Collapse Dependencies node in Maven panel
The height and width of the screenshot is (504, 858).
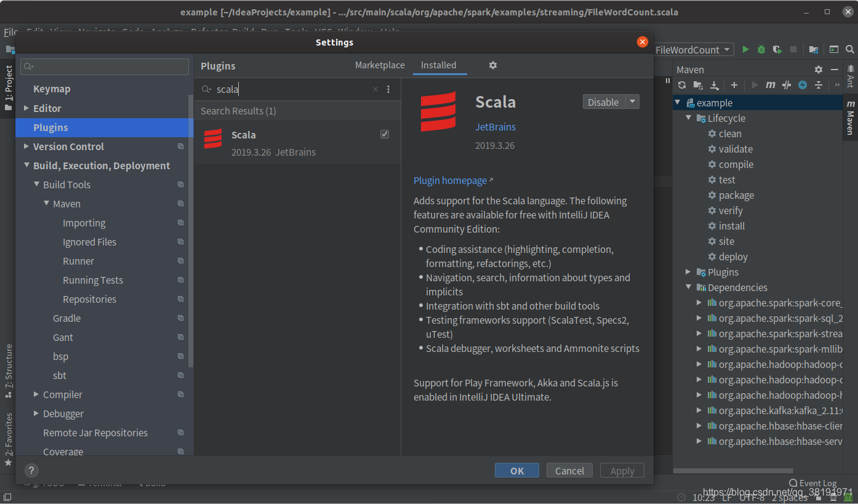point(689,287)
